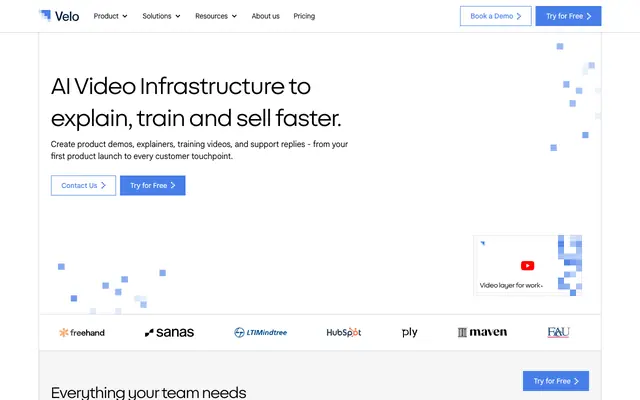Viewport: 640px width, 400px height.
Task: Click Try for Free below hero text
Action: pyautogui.click(x=153, y=185)
